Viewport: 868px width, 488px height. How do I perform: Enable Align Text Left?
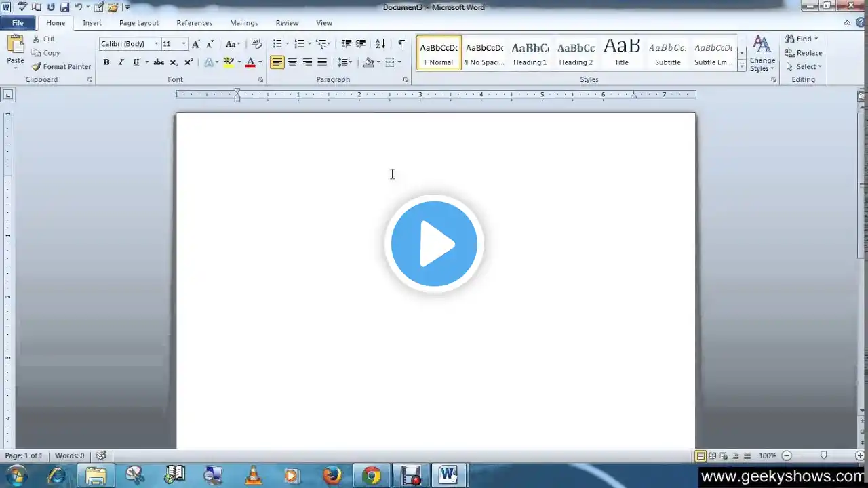(x=277, y=62)
